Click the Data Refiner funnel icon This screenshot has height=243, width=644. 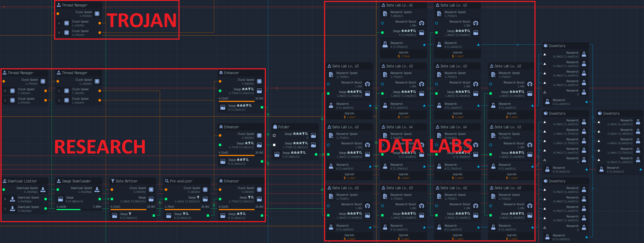(x=113, y=181)
